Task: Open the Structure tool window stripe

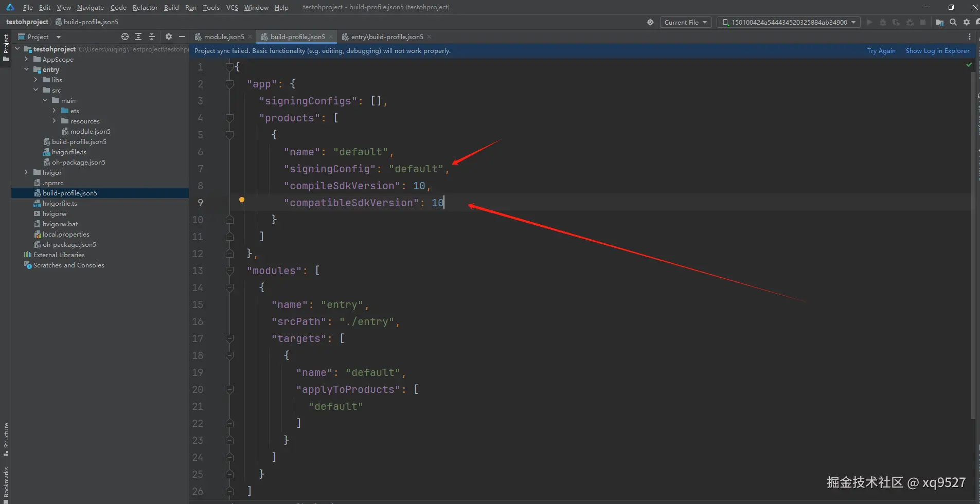Action: click(x=6, y=439)
